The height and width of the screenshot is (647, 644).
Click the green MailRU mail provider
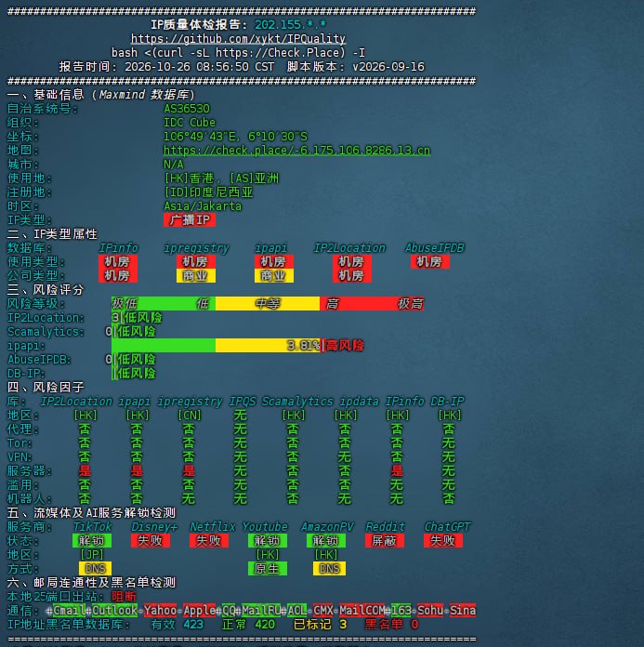261,610
